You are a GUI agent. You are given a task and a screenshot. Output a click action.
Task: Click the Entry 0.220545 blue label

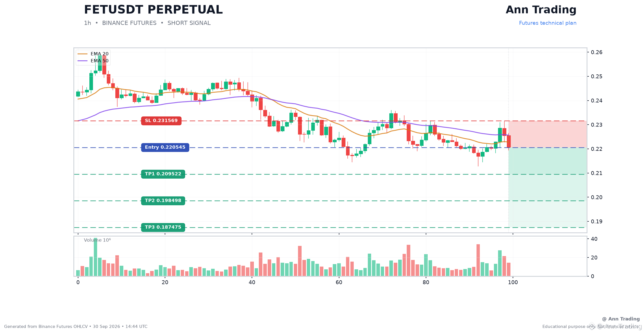coord(165,147)
